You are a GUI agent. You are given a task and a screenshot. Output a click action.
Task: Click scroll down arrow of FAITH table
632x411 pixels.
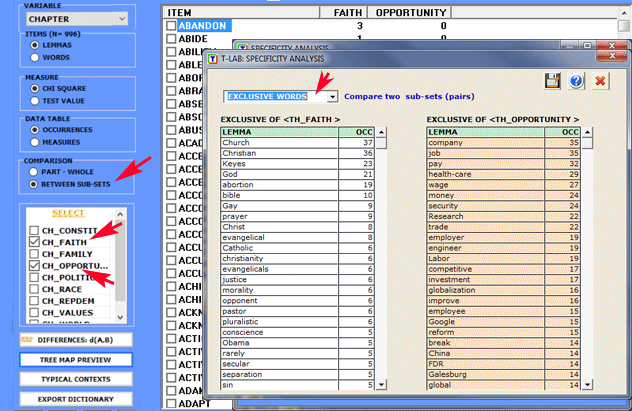coord(381,385)
